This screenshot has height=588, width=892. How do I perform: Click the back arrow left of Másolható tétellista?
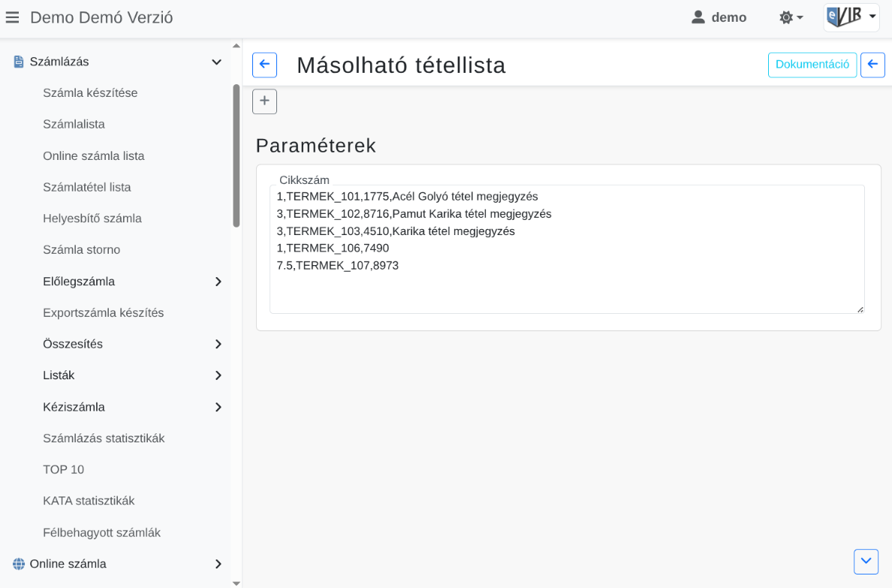[264, 65]
